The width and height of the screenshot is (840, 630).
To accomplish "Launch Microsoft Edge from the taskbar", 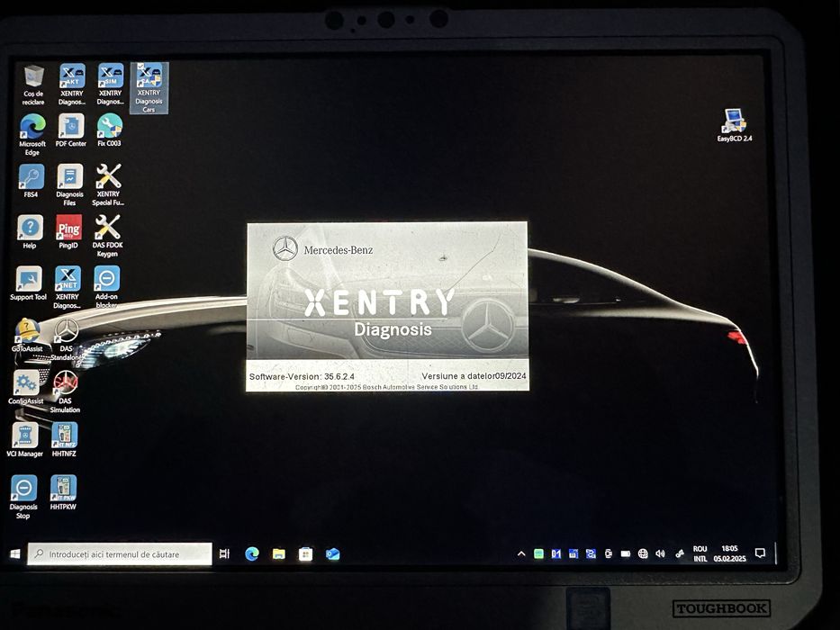I will click(x=252, y=553).
